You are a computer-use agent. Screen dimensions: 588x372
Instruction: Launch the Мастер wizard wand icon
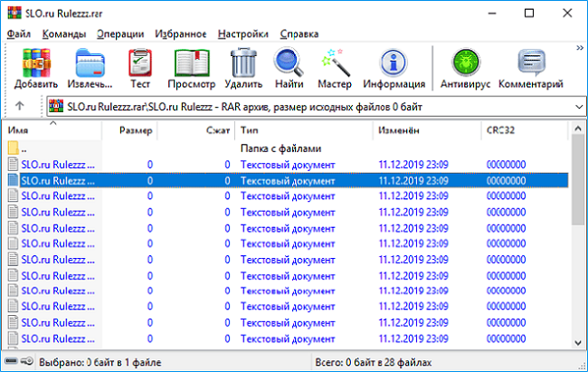pyautogui.click(x=335, y=62)
